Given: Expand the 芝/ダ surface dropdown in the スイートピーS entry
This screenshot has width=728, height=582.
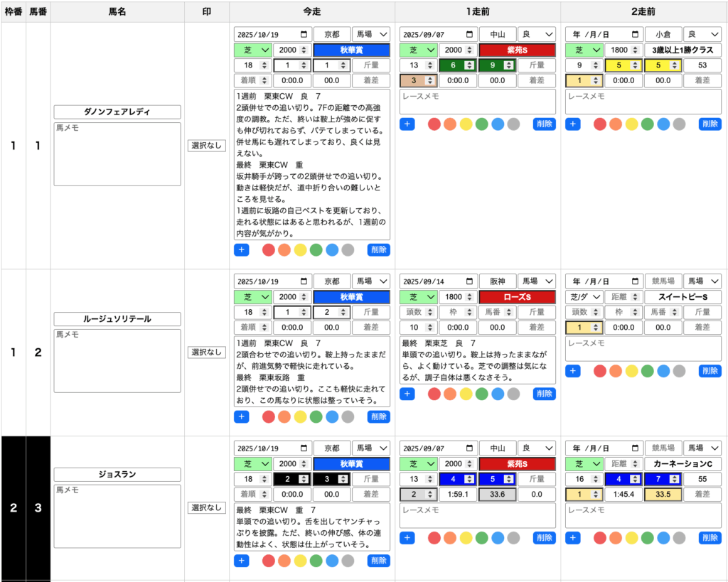Looking at the screenshot, I should tap(584, 297).
